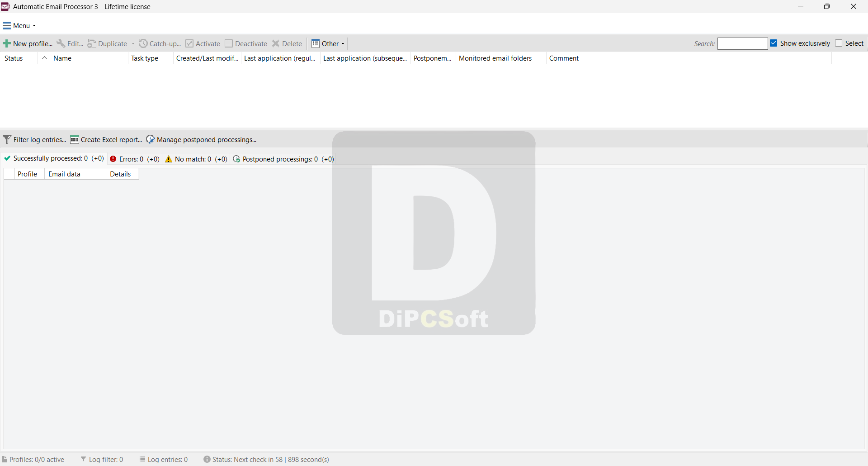This screenshot has width=868, height=466.
Task: Click the Log filter funnel status icon
Action: (84, 459)
